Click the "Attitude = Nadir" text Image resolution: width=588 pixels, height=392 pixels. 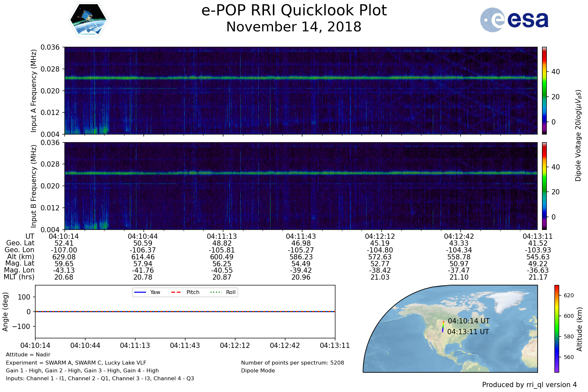pos(28,355)
